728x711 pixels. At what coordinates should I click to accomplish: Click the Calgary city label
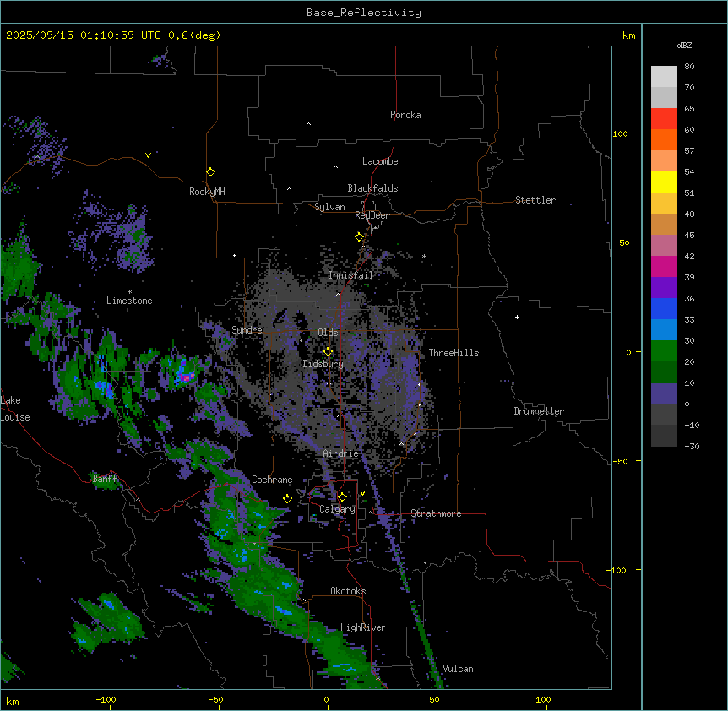(x=337, y=509)
